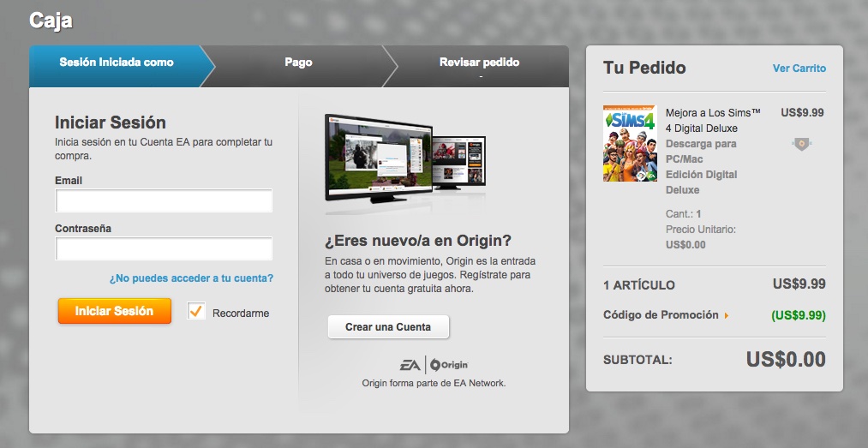Expand the Código de Promoción arrow
This screenshot has height=448, width=868.
727,316
